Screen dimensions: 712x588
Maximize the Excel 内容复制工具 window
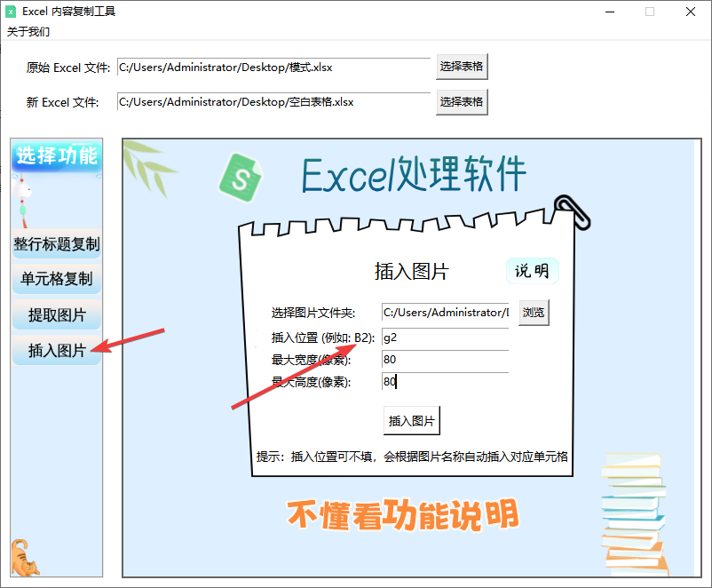650,12
